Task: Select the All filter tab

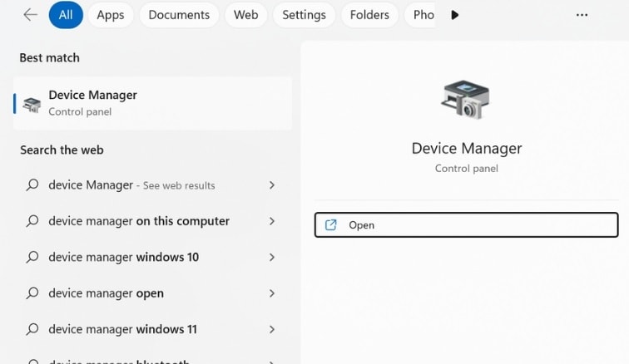Action: point(66,15)
